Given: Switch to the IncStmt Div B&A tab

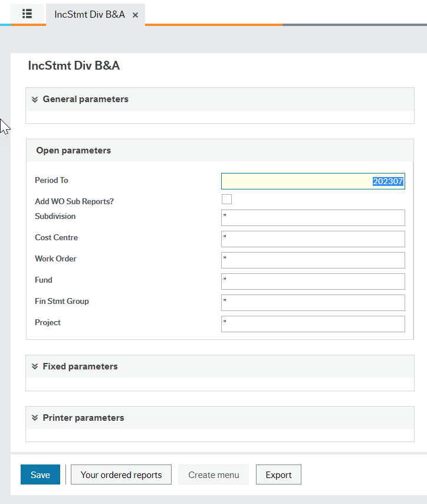Looking at the screenshot, I should [x=89, y=15].
